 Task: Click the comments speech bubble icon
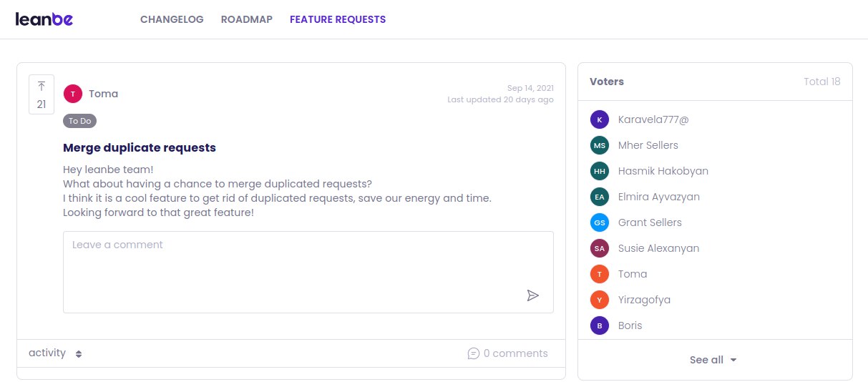click(473, 353)
